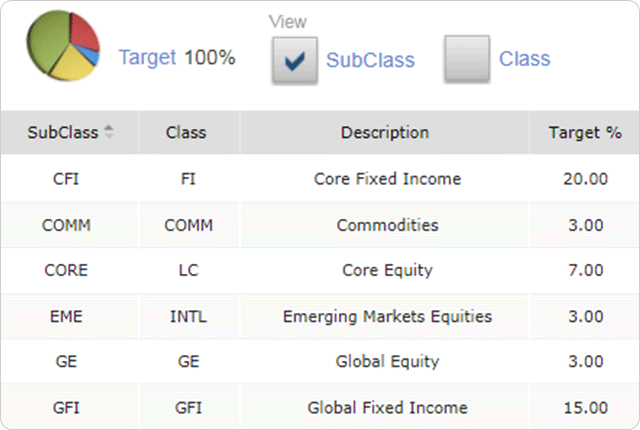Image resolution: width=640 pixels, height=430 pixels.
Task: Click the Global Equity description cell
Action: (387, 362)
